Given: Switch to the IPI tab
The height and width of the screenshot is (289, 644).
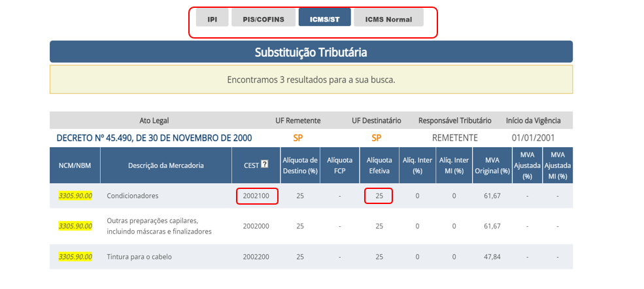Looking at the screenshot, I should click(x=212, y=19).
